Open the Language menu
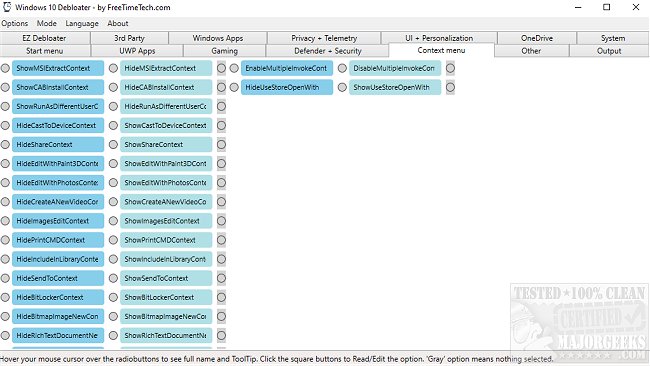Image resolution: width=650 pixels, height=366 pixels. (x=82, y=24)
